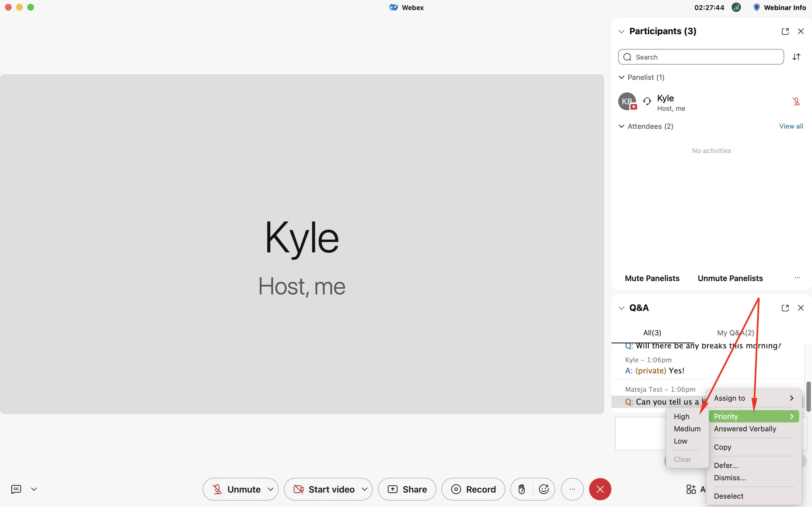Open video options arrow beside Start video

tap(365, 489)
